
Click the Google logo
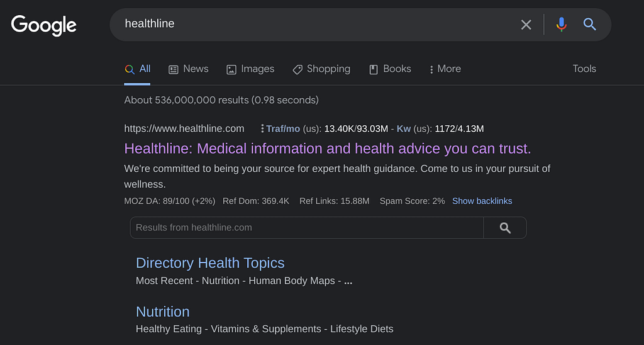[43, 25]
